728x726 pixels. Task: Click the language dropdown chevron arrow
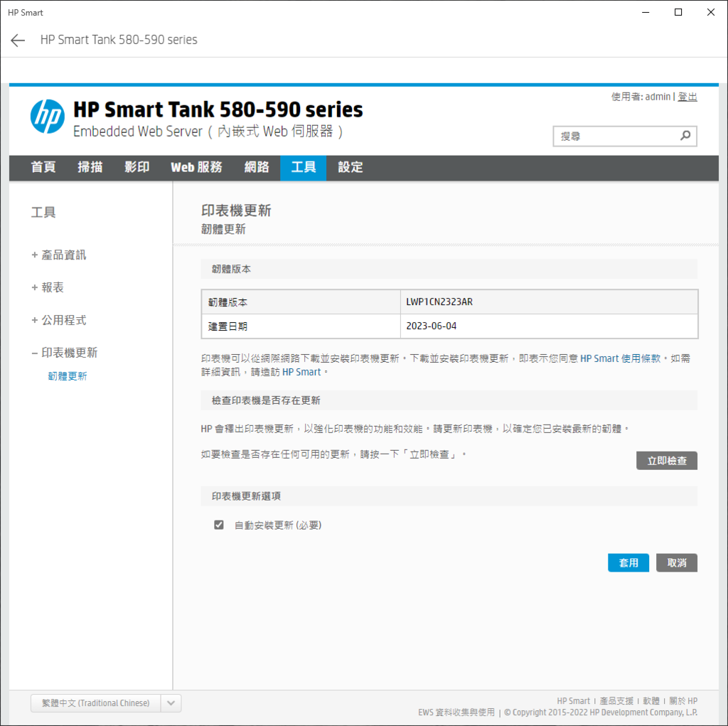[x=171, y=703]
